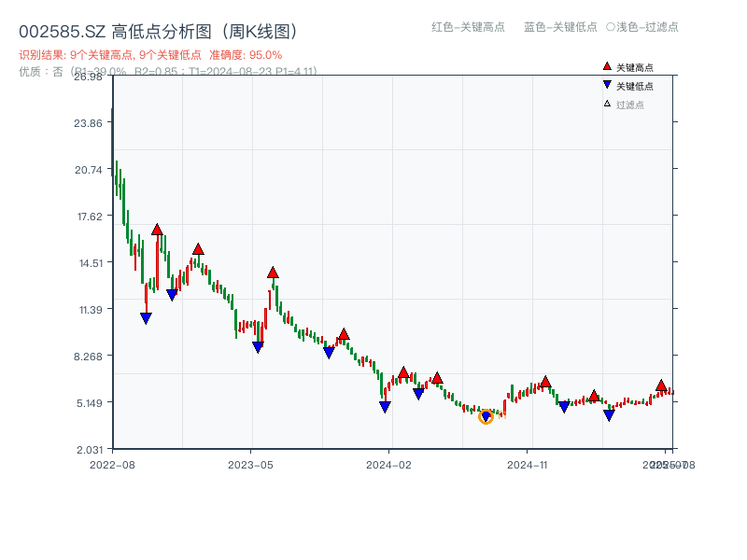Click the highest red triangle marker near 2022-08
The height and width of the screenshot is (560, 747).
(x=157, y=229)
